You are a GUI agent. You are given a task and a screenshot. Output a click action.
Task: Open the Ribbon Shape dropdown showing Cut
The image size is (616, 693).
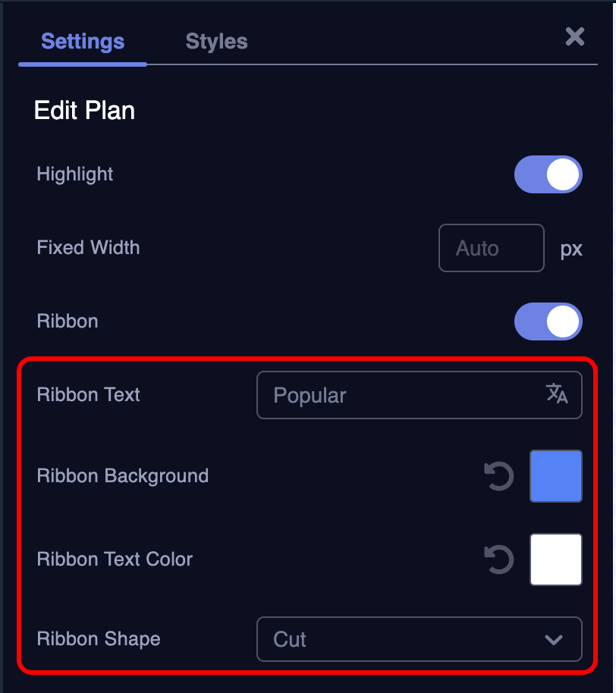pos(419,639)
